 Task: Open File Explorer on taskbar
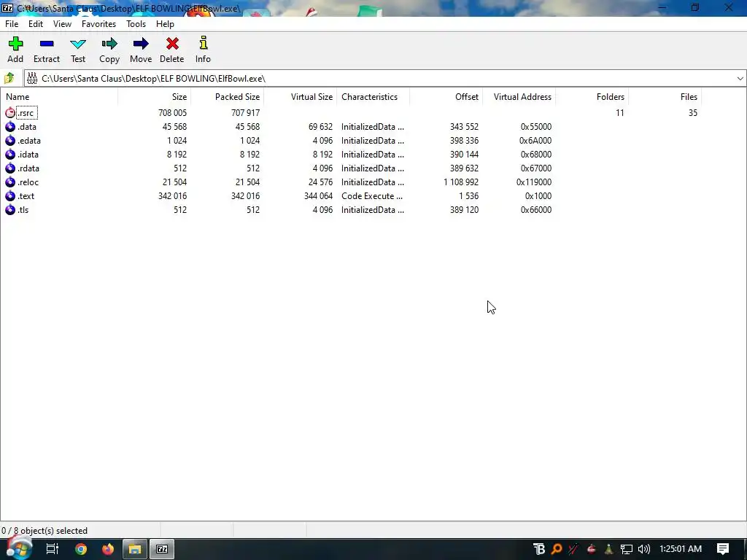[x=135, y=549]
